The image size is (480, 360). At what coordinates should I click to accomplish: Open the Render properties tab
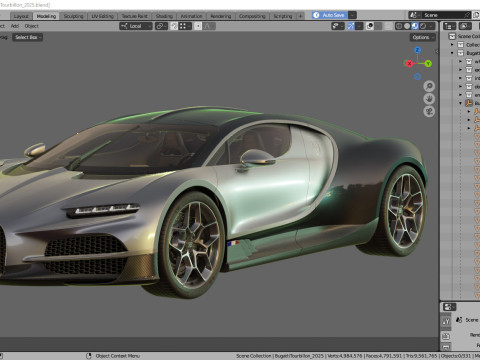tap(446, 337)
